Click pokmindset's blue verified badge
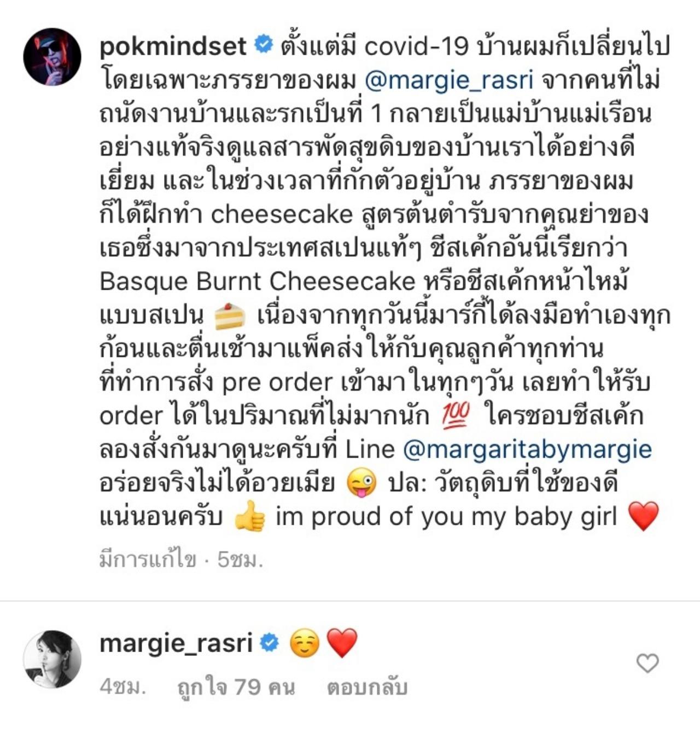The height and width of the screenshot is (733, 700). pyautogui.click(x=264, y=45)
